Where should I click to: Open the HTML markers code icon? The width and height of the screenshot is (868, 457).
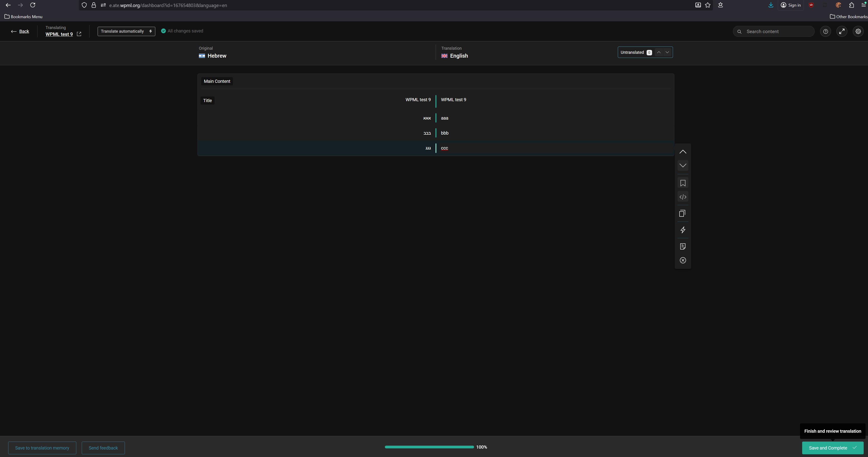(683, 197)
